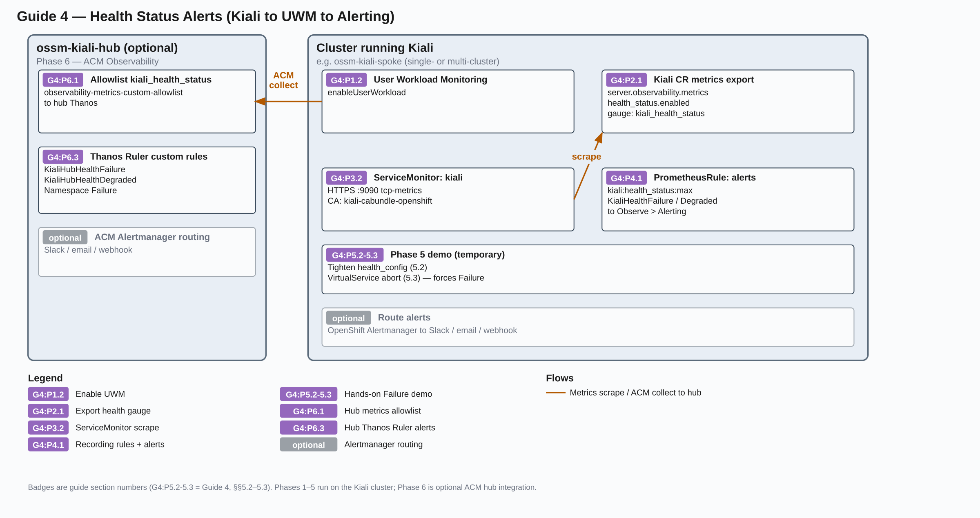Click legend text 'Hands-on Failure demo'
This screenshot has height=518, width=980.
(x=388, y=394)
